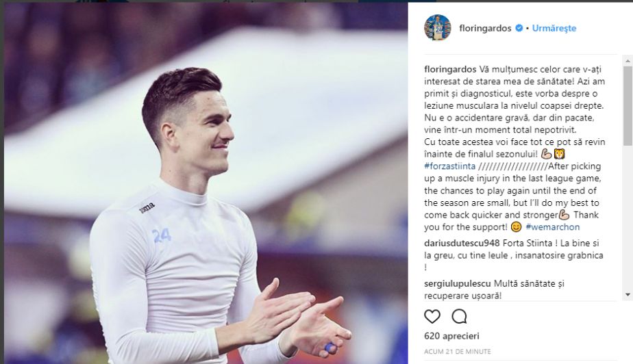Click the down arrow of comments scrollbar
Viewport: 633px width, 364px height.
click(628, 295)
